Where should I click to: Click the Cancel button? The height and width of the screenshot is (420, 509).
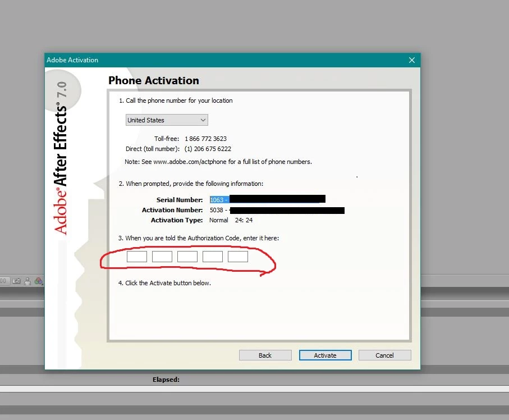[x=384, y=355]
